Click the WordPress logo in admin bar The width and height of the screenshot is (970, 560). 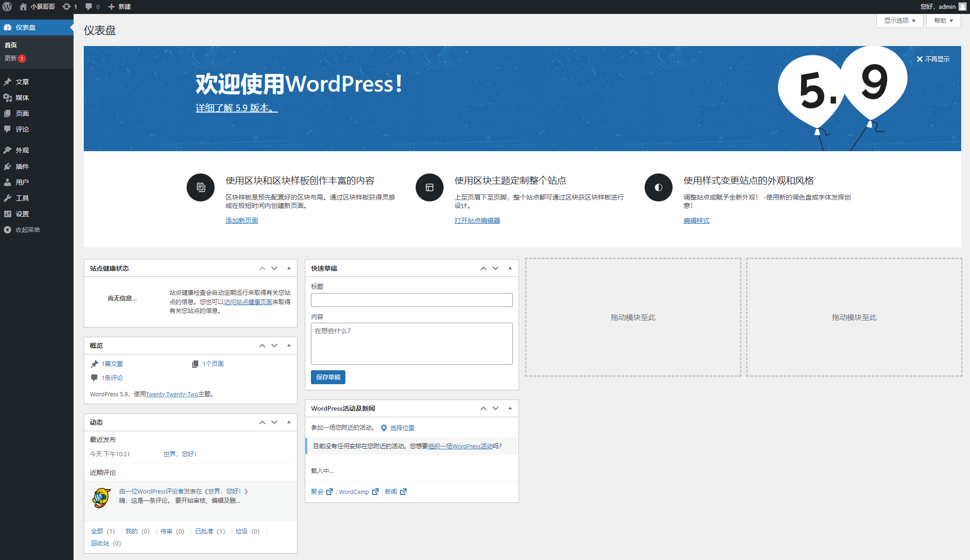7,7
